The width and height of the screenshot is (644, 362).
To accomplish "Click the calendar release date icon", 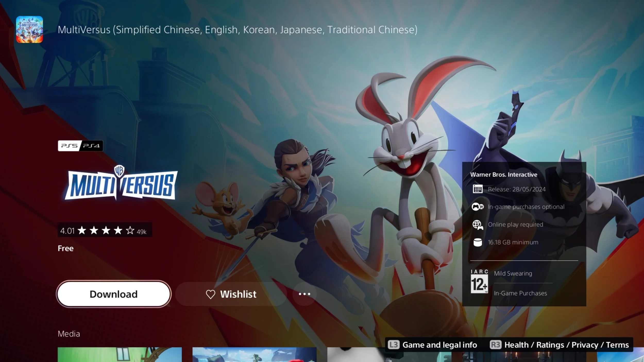I will click(477, 189).
